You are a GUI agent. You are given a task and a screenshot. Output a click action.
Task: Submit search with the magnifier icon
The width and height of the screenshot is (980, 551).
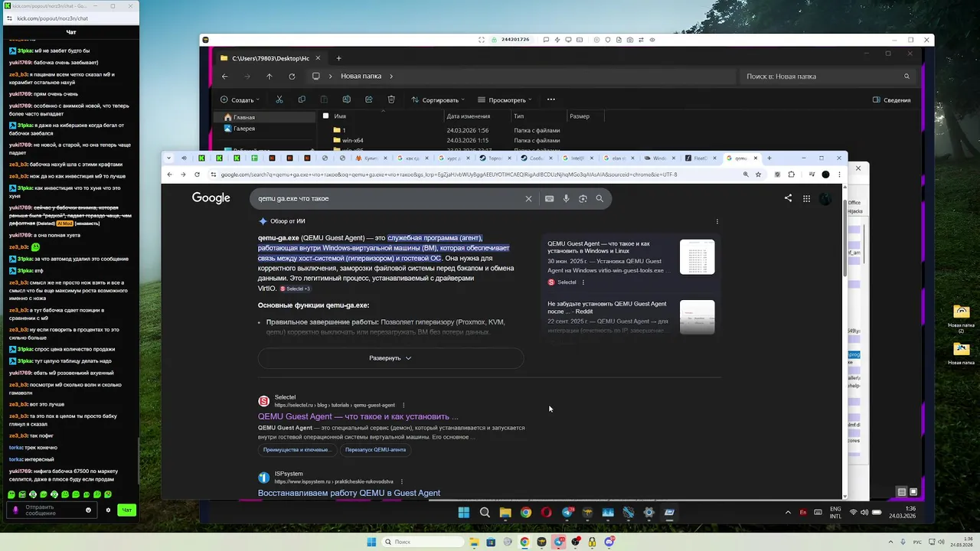pos(599,198)
